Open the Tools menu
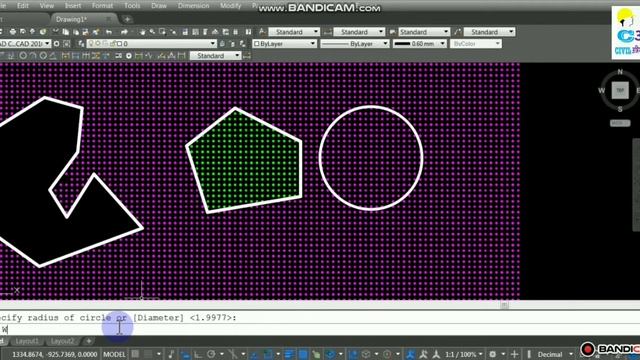 coord(132,6)
